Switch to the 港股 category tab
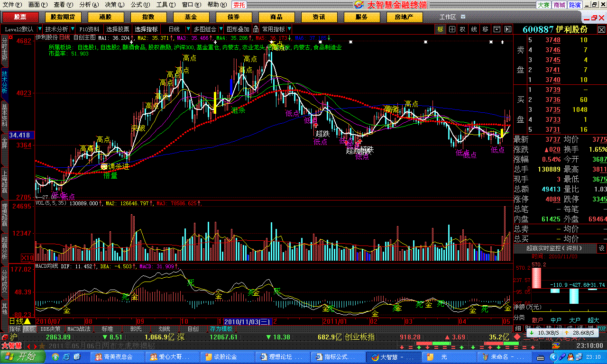 click(106, 17)
